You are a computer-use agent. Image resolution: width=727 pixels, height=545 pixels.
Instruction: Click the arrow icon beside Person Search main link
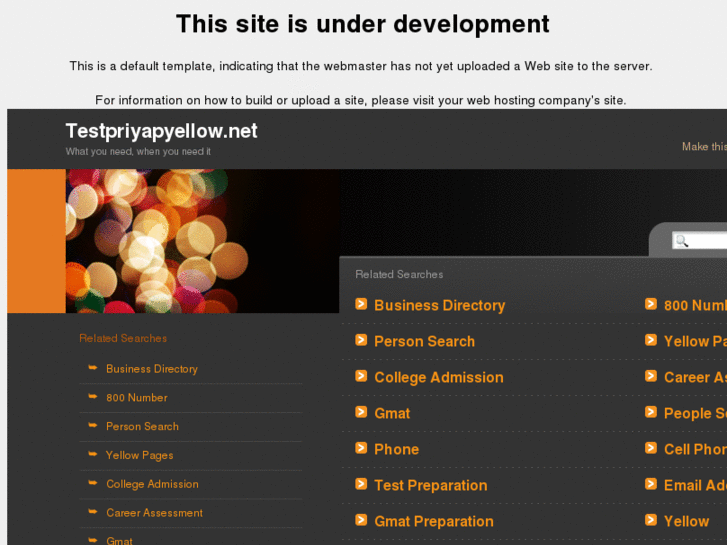[x=361, y=340]
